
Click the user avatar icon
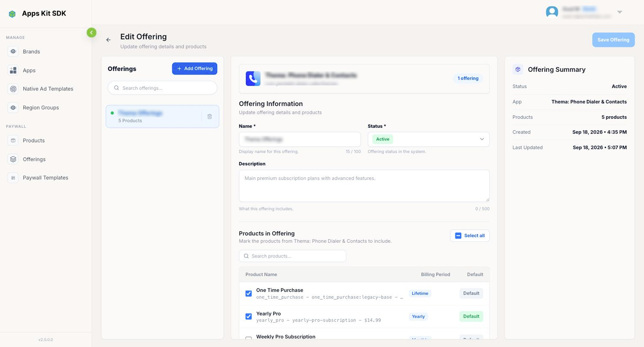click(x=552, y=12)
